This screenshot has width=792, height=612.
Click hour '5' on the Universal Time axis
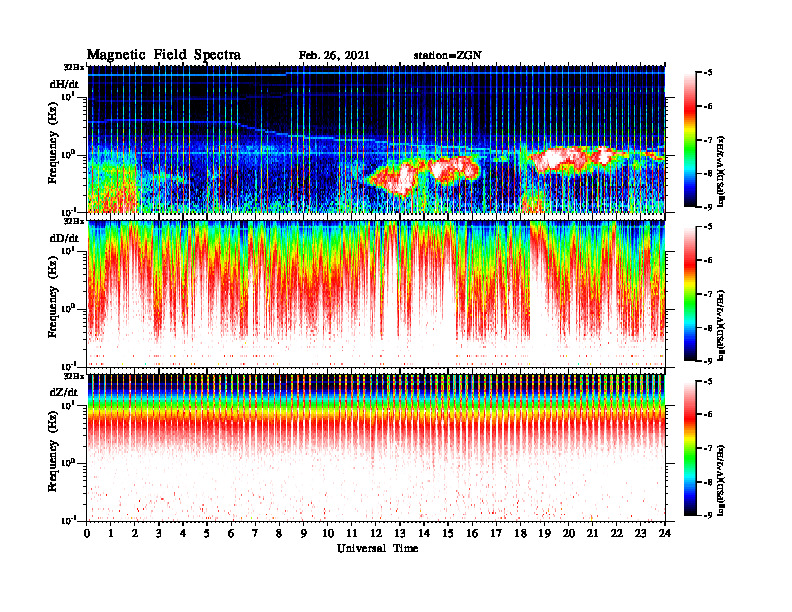tap(207, 533)
